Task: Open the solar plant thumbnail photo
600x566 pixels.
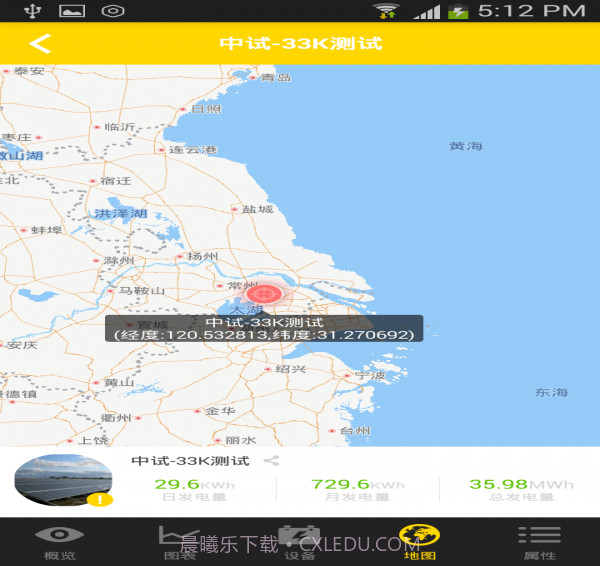Action: pyautogui.click(x=62, y=481)
